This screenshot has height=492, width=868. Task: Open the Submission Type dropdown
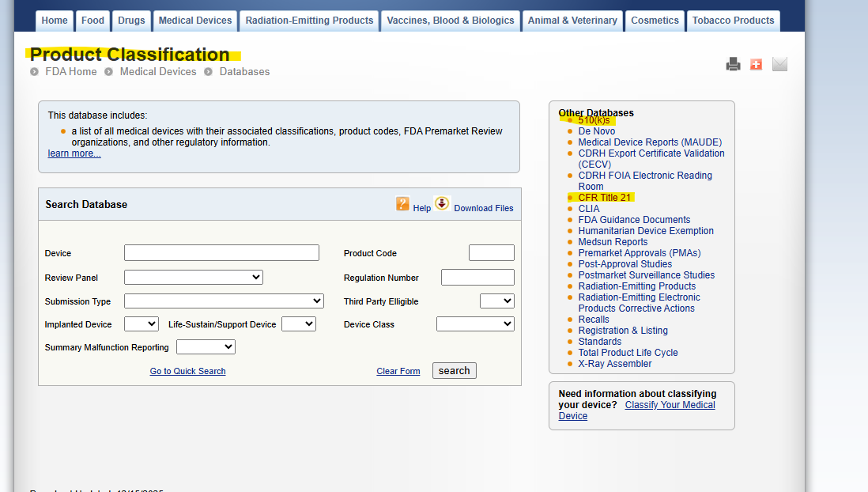[x=224, y=301]
